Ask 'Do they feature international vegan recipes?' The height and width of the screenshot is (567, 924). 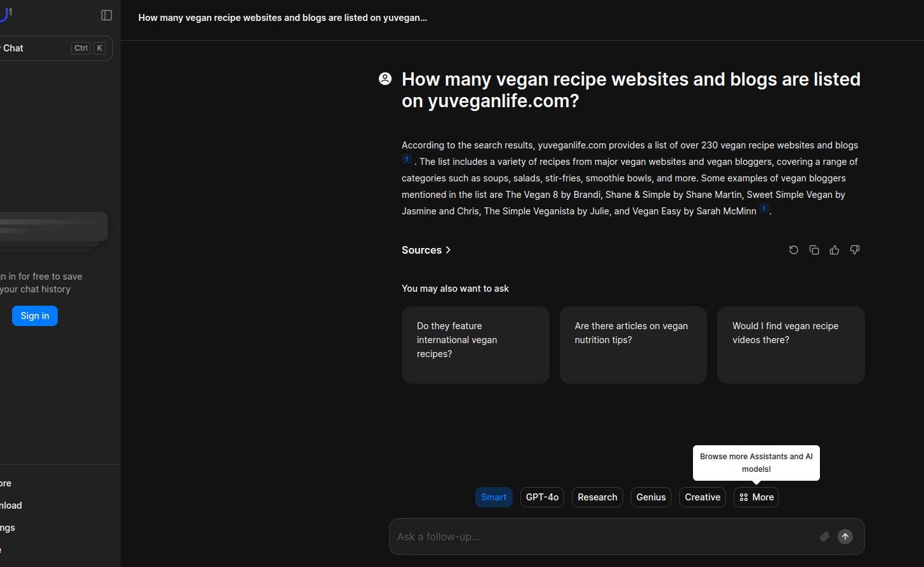(475, 345)
